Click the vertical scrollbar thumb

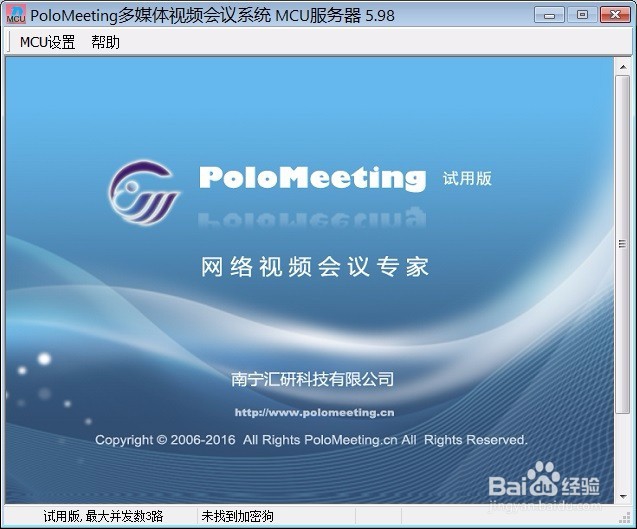pyautogui.click(x=623, y=244)
